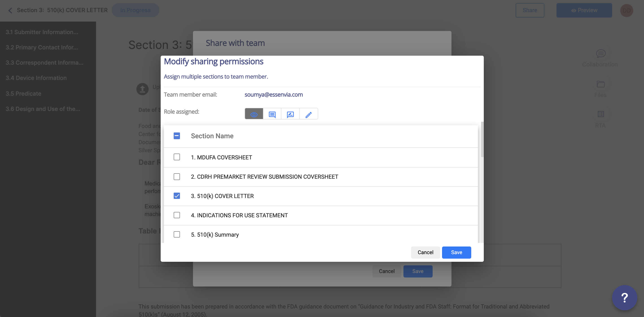Open 3.5 Predicate sidebar item

(24, 93)
